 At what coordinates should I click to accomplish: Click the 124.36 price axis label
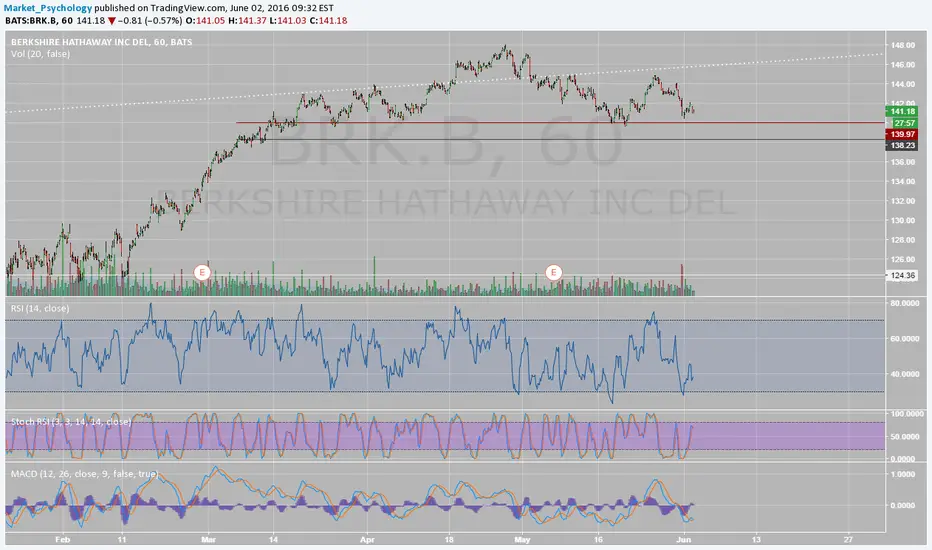click(903, 275)
